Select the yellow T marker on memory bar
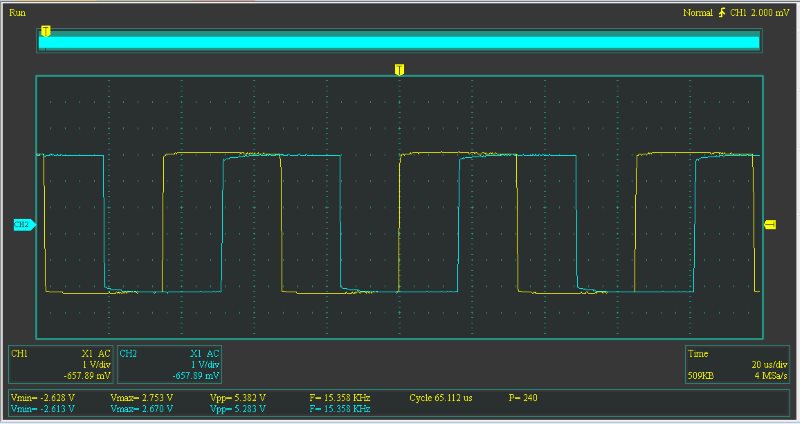The height and width of the screenshot is (424, 800). point(45,32)
